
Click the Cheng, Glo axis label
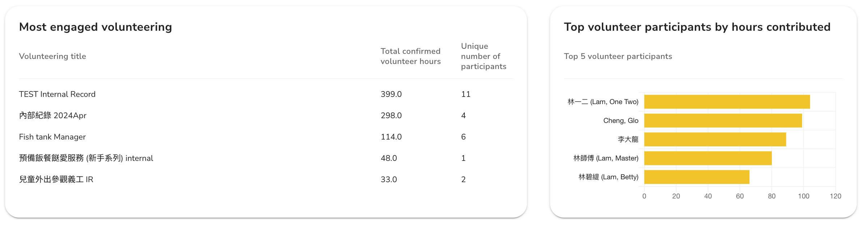621,121
